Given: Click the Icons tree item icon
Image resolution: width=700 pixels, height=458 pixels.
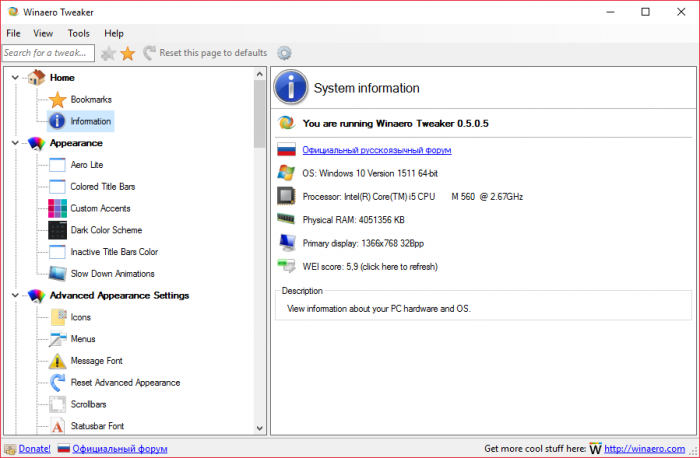Looking at the screenshot, I should (x=58, y=317).
